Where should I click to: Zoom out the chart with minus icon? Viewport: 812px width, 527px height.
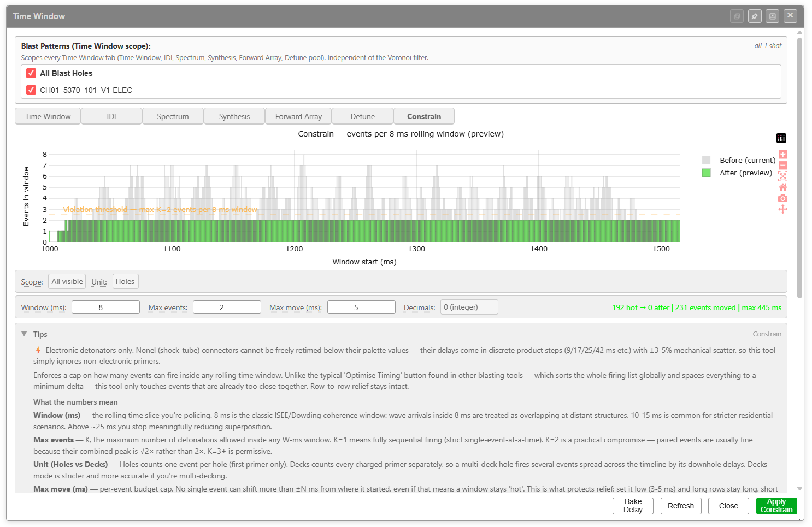click(782, 165)
